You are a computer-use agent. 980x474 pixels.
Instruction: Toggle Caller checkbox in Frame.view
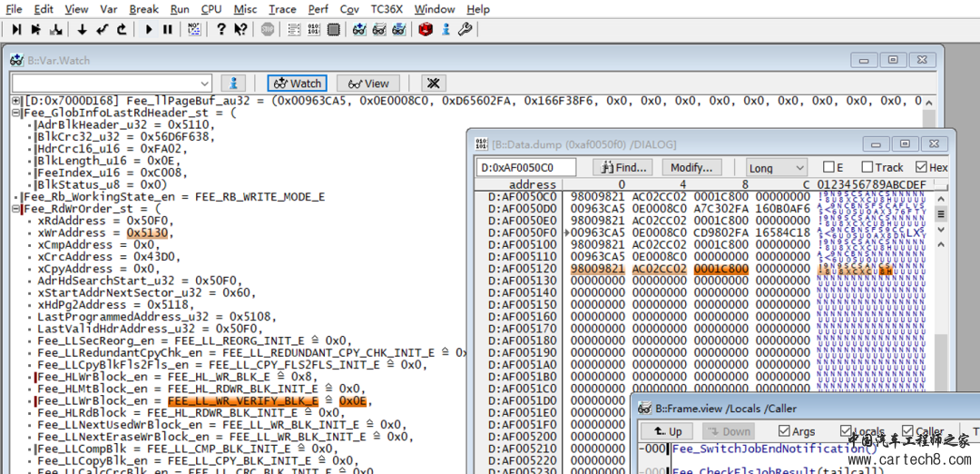click(x=907, y=430)
